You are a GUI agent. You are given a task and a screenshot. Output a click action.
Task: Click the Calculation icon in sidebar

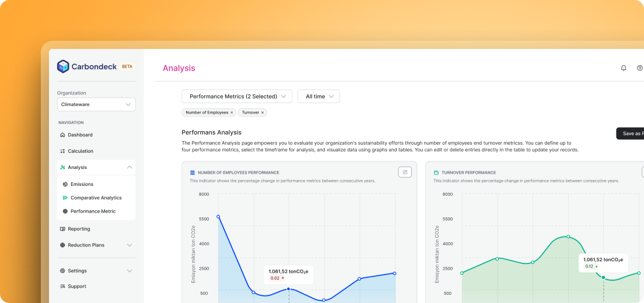(62, 151)
